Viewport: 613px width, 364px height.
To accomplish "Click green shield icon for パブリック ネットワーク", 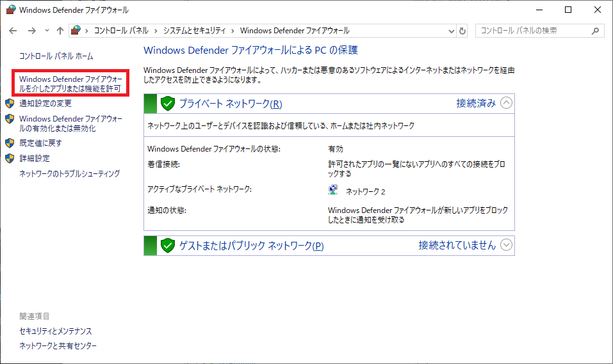I will tap(168, 246).
